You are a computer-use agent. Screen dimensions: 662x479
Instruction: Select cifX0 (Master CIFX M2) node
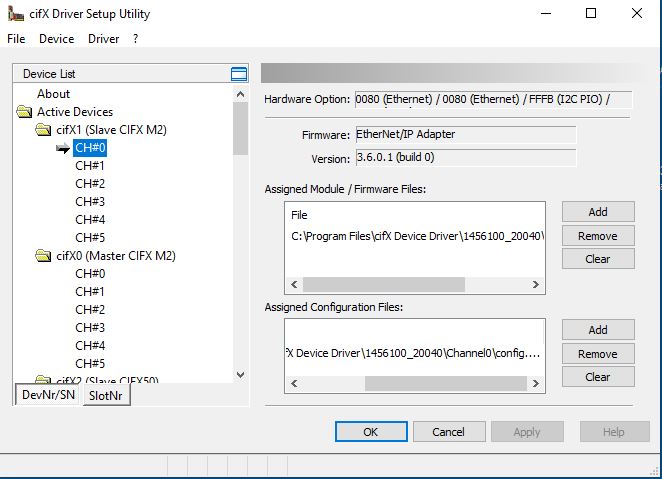pyautogui.click(x=116, y=256)
